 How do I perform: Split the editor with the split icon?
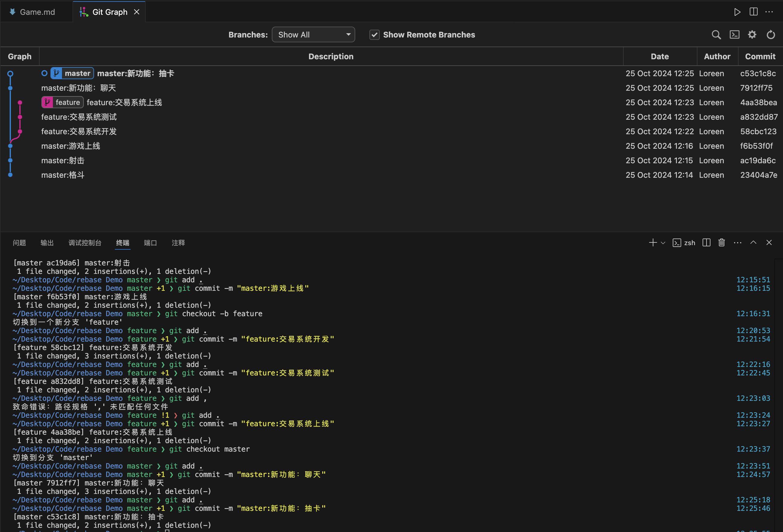click(754, 12)
